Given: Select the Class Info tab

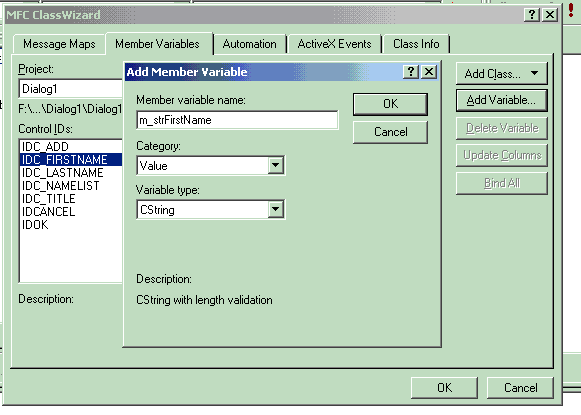Looking at the screenshot, I should tap(416, 44).
